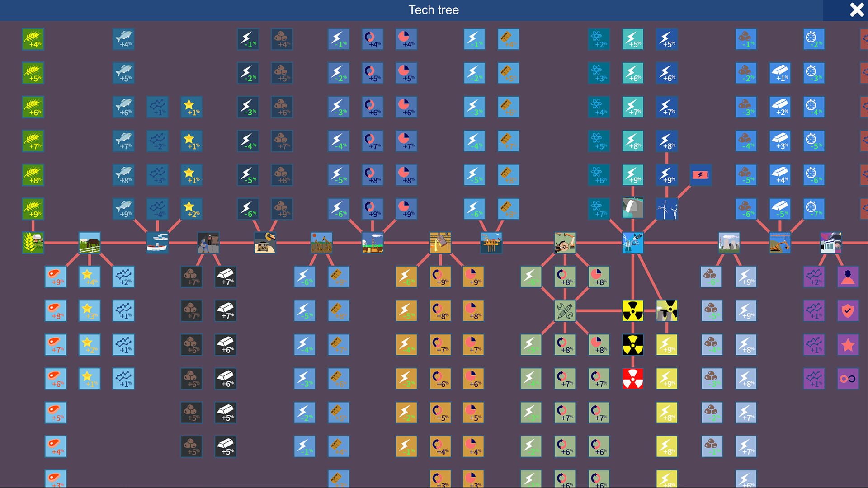The height and width of the screenshot is (488, 868).
Task: Click the +9% meat production upgrade
Action: 56,277
